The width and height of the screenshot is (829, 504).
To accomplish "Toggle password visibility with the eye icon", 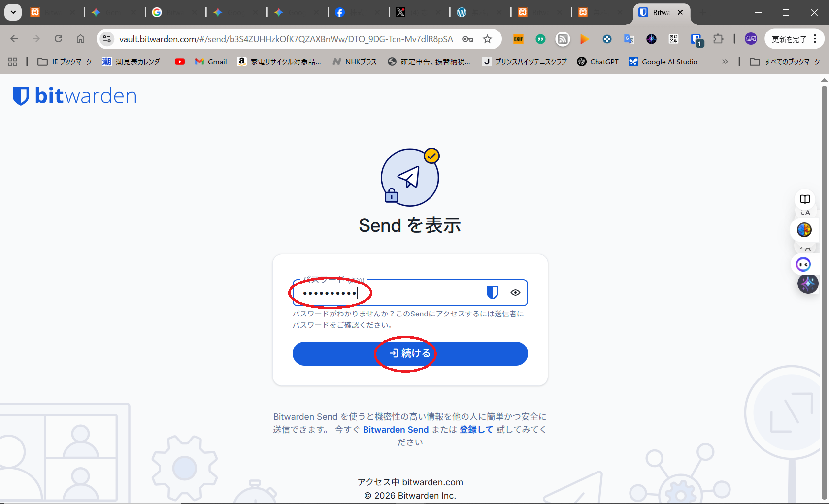I will [x=515, y=292].
